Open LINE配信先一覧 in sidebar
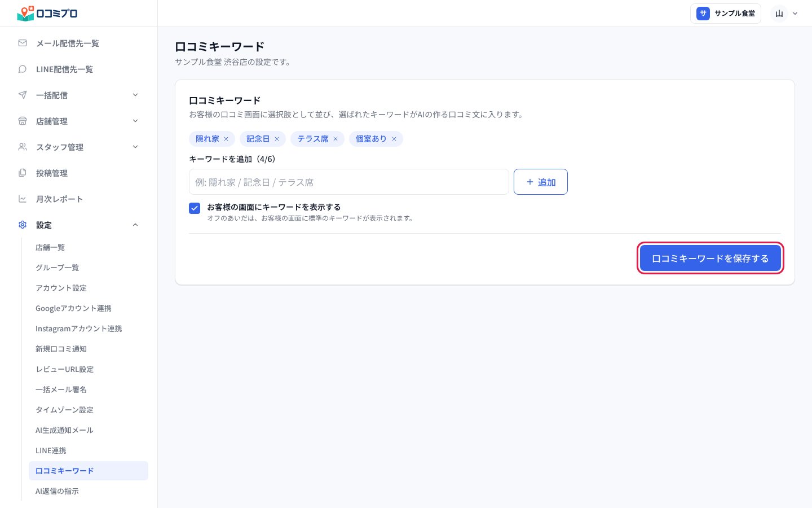This screenshot has height=508, width=812. [x=79, y=69]
